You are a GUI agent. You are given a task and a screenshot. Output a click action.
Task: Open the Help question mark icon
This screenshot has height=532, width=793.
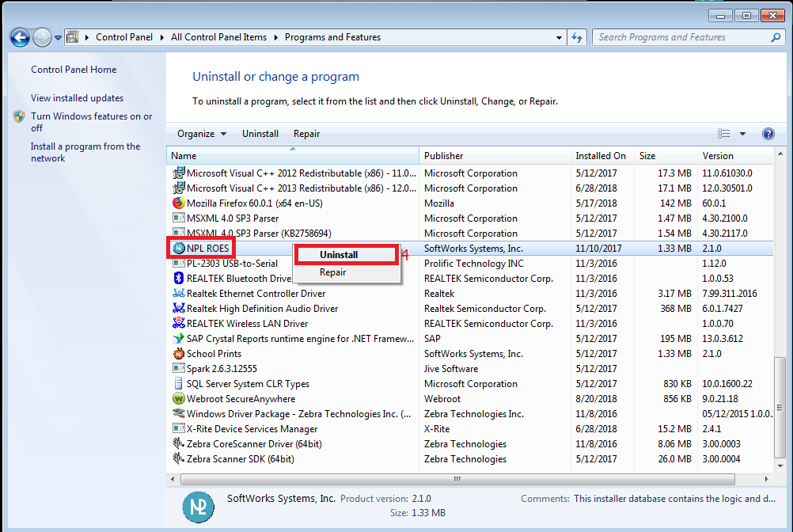click(768, 134)
